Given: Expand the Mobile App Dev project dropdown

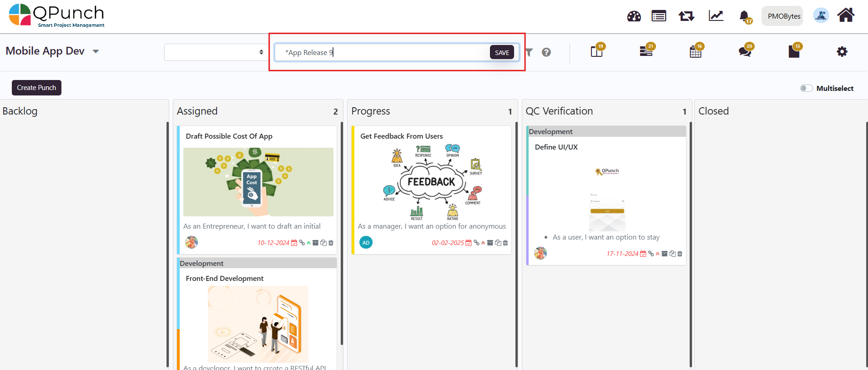Looking at the screenshot, I should coord(96,51).
